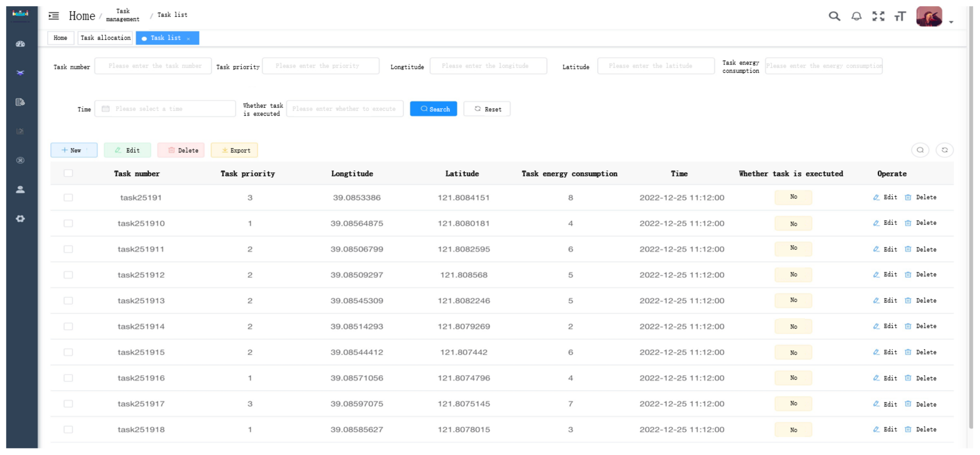
Task: Select checkbox for task25191 row
Action: pos(68,198)
